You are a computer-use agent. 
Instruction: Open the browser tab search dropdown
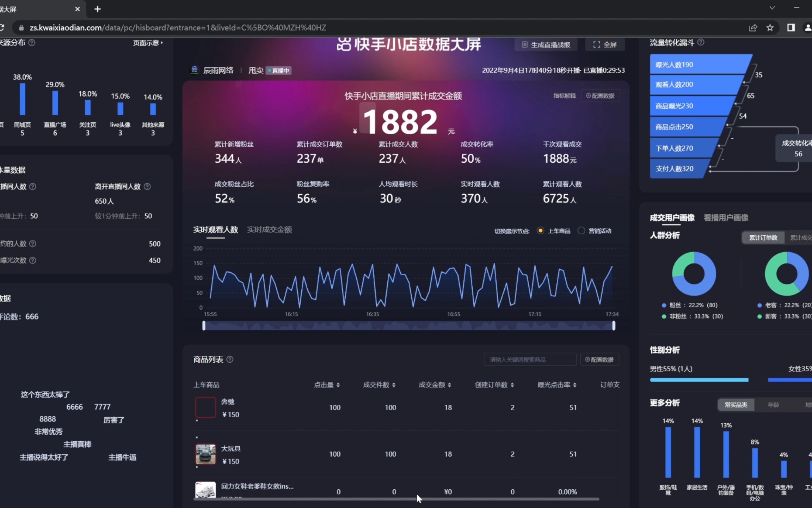tap(772, 8)
